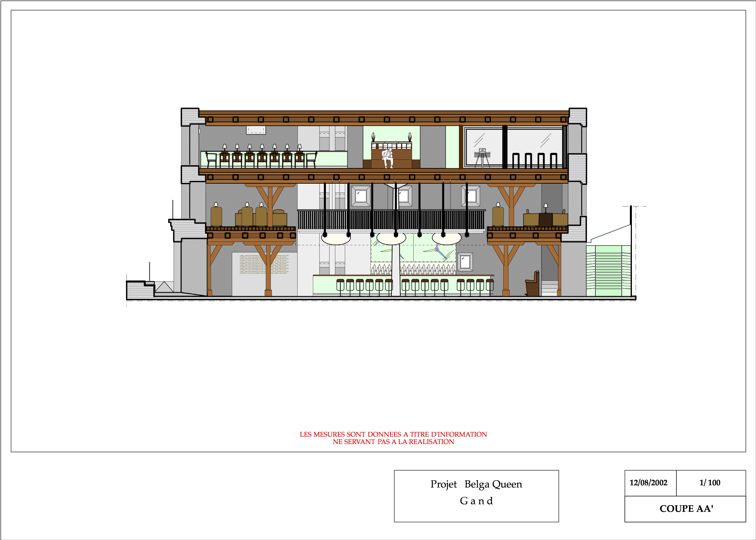Click the small framed panel near top-left ceiling
The image size is (756, 540).
(256, 130)
